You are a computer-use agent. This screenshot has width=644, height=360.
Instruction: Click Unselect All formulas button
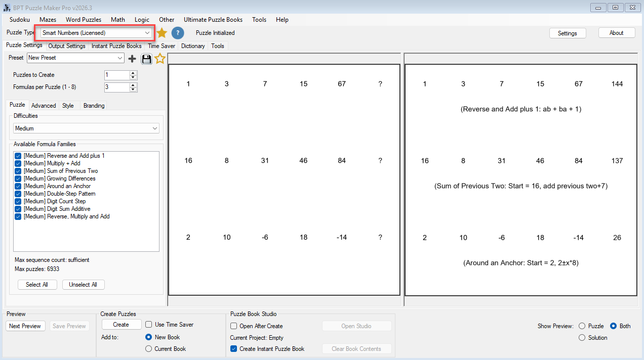(x=83, y=285)
